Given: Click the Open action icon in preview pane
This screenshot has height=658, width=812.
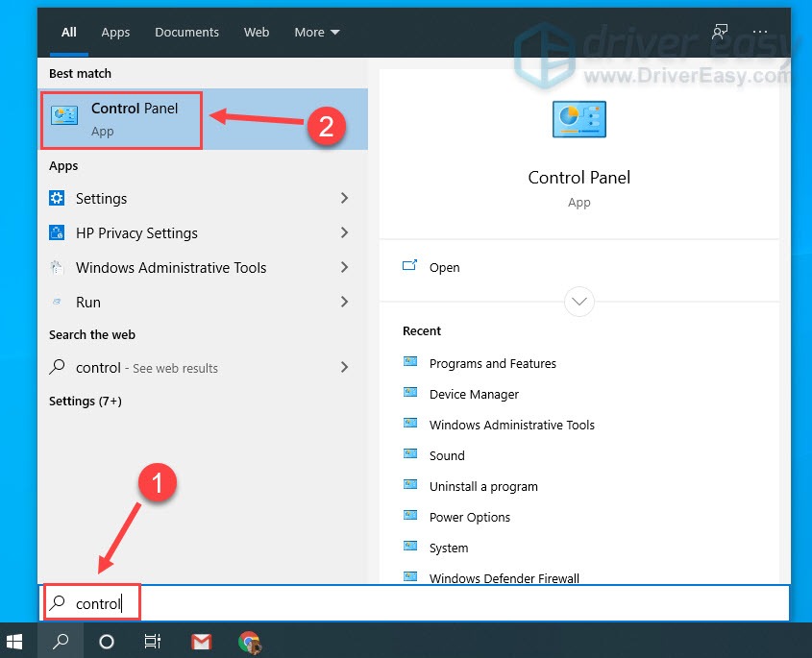Looking at the screenshot, I should [409, 265].
